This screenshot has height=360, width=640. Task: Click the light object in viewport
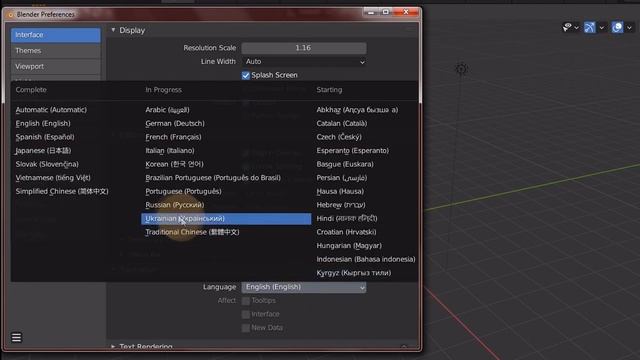(462, 69)
